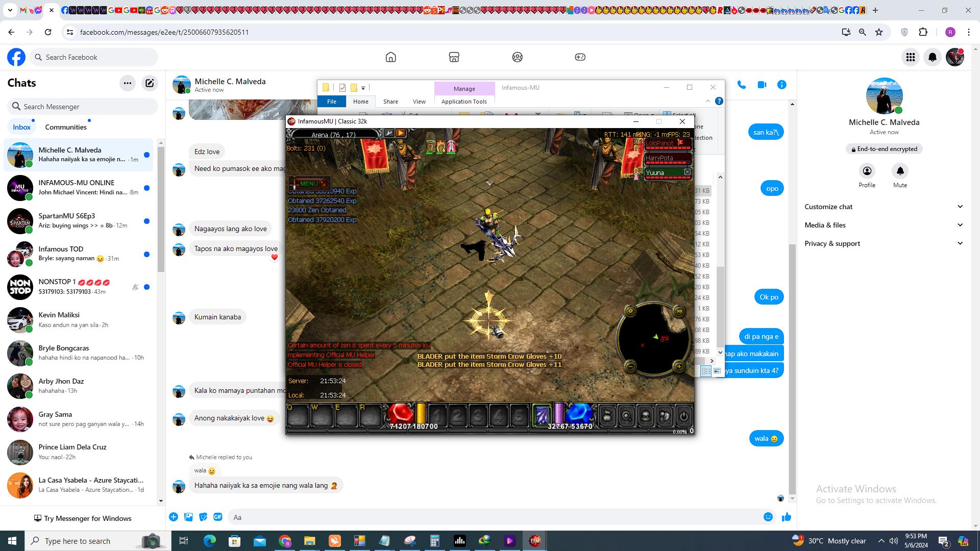Select hotkey slot 1 in game bar
The width and height of the screenshot is (980, 551).
[437, 416]
